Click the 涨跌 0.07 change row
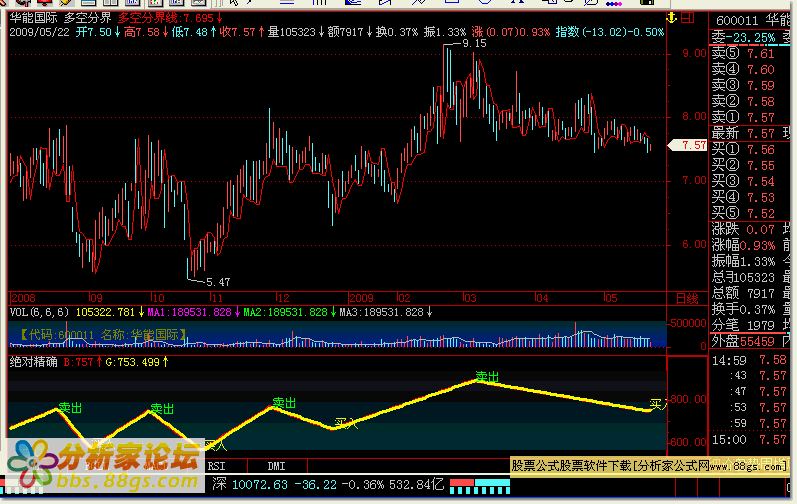797x504 pixels. pos(743,230)
